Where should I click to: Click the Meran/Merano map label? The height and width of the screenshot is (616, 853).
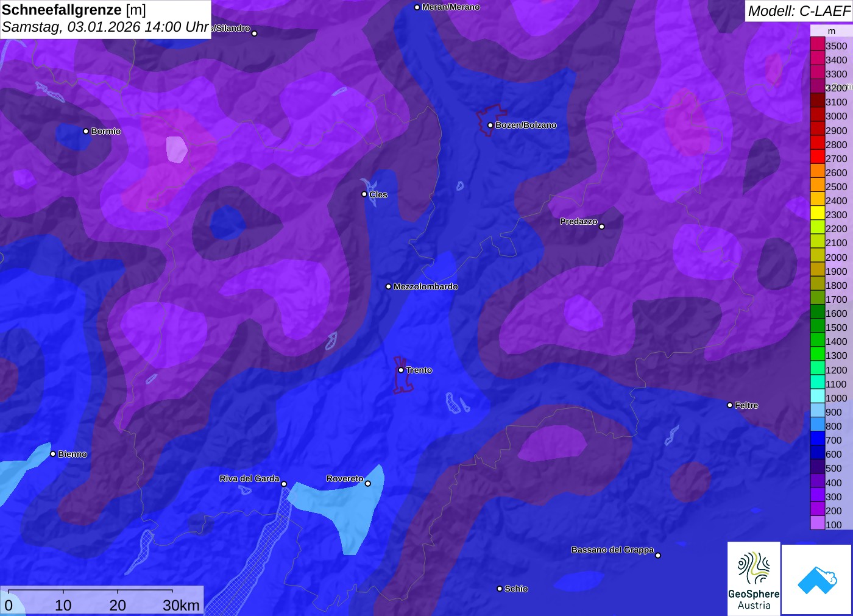[x=451, y=7]
